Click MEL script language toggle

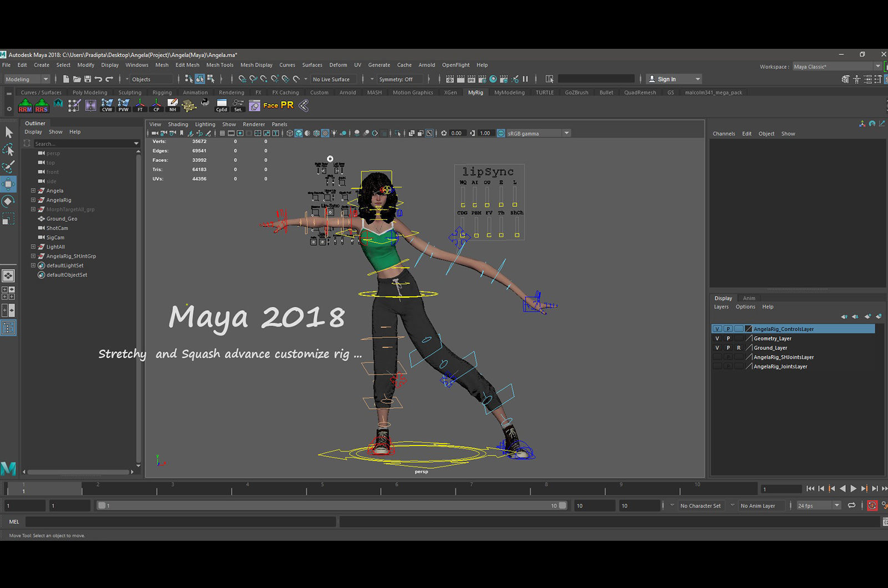(x=14, y=521)
